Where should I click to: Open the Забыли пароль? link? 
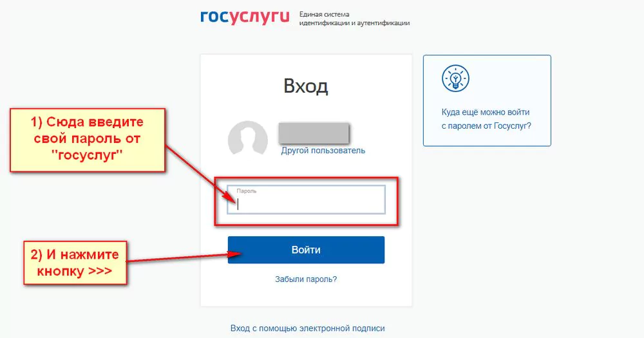(306, 279)
